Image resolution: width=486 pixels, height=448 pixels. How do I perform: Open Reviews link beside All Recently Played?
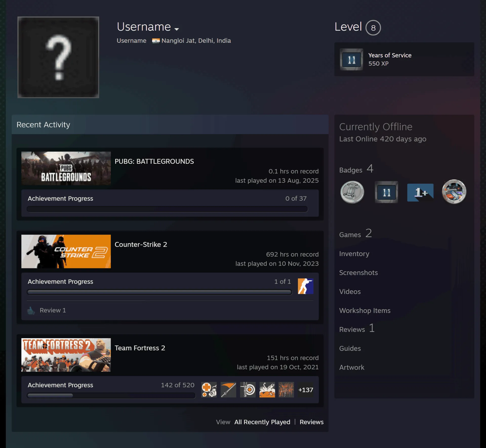(312, 422)
